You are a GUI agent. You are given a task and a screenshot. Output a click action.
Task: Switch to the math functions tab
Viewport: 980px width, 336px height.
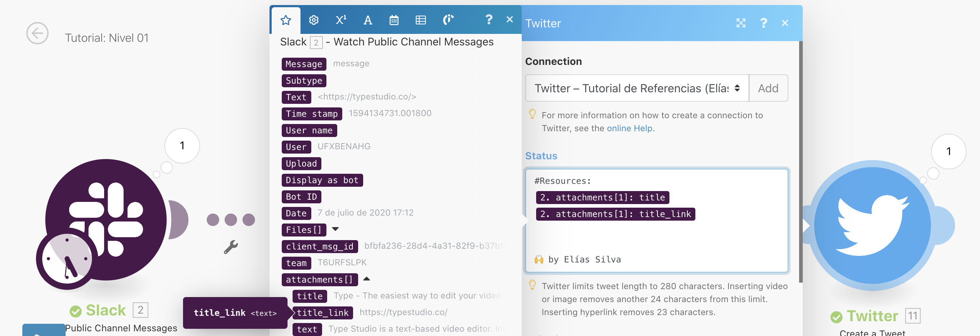click(x=340, y=20)
